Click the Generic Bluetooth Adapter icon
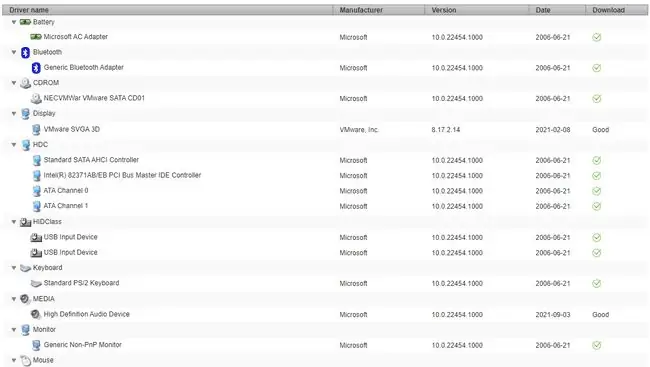 click(x=36, y=68)
